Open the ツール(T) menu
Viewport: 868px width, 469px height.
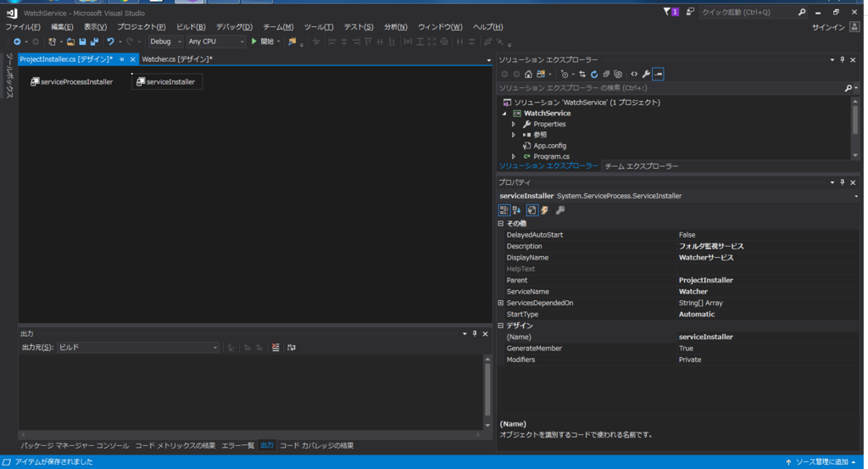tap(319, 27)
